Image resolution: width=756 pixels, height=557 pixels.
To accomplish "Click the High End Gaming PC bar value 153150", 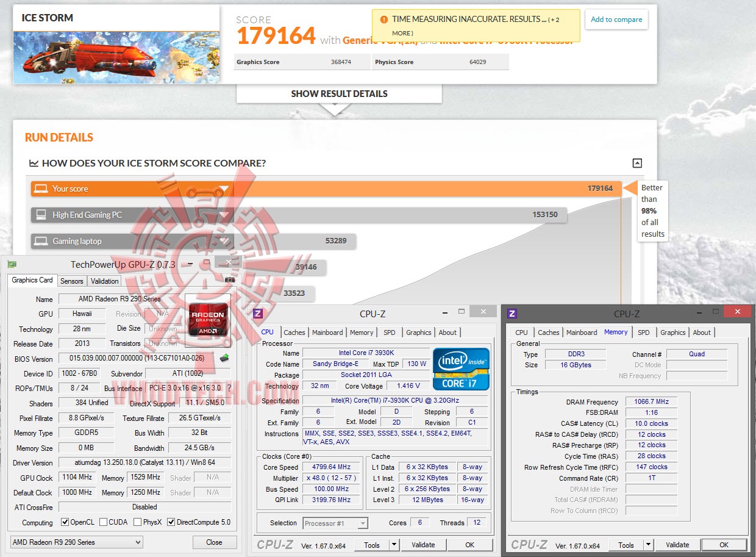I will [545, 215].
